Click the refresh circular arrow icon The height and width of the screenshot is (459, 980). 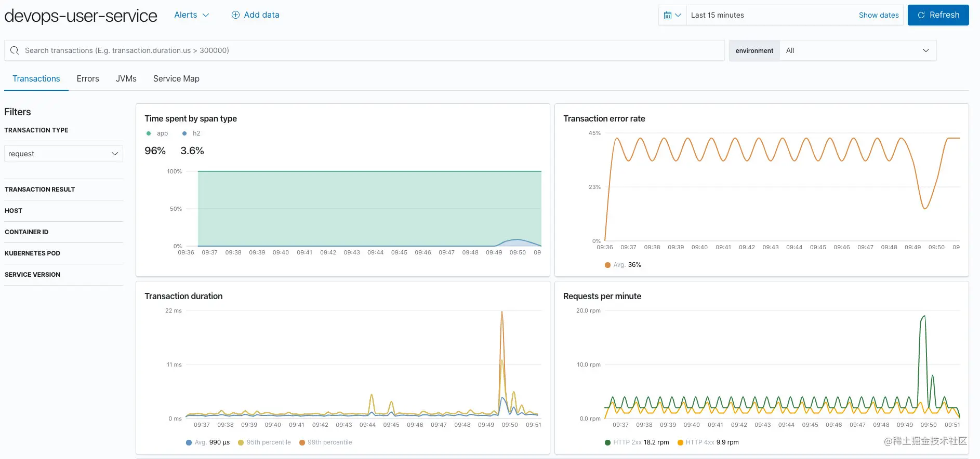[921, 15]
